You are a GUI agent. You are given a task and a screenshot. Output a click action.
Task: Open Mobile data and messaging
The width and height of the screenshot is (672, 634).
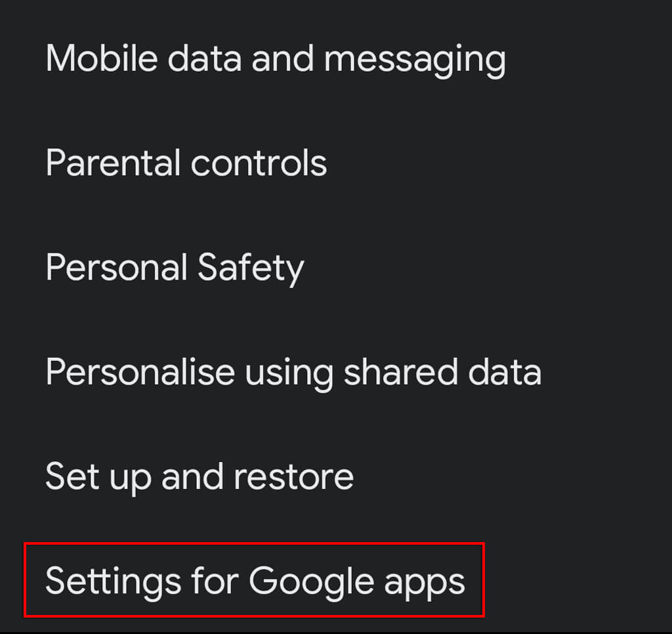336,58
